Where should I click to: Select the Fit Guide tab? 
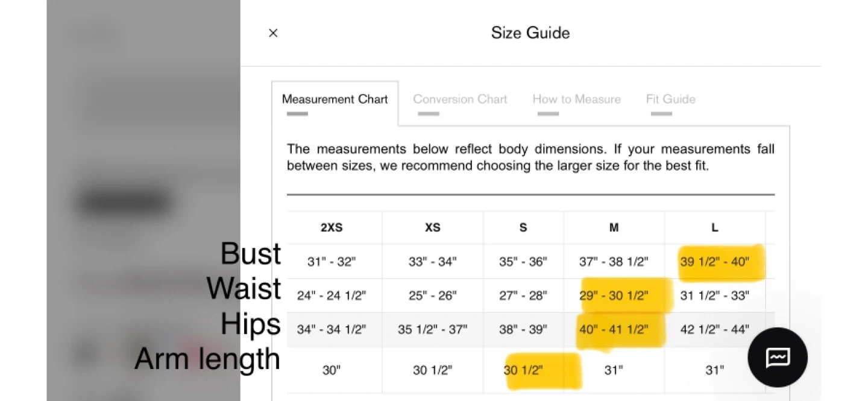click(x=670, y=99)
